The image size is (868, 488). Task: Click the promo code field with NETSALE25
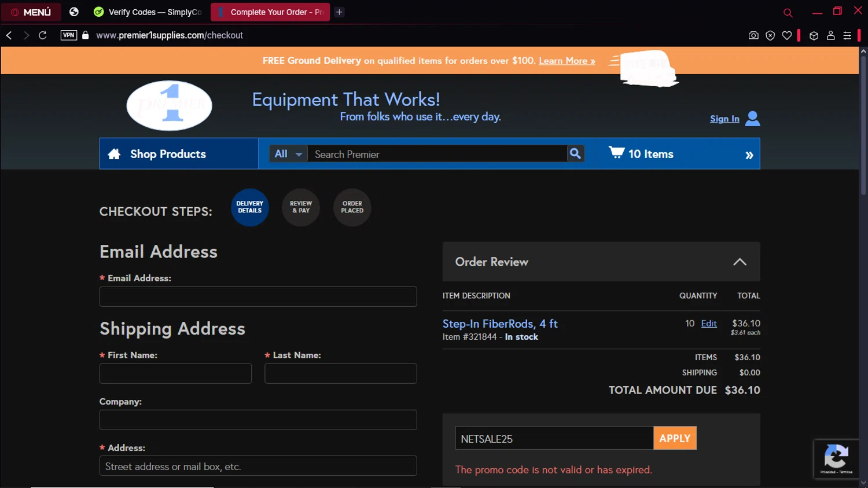click(x=554, y=438)
